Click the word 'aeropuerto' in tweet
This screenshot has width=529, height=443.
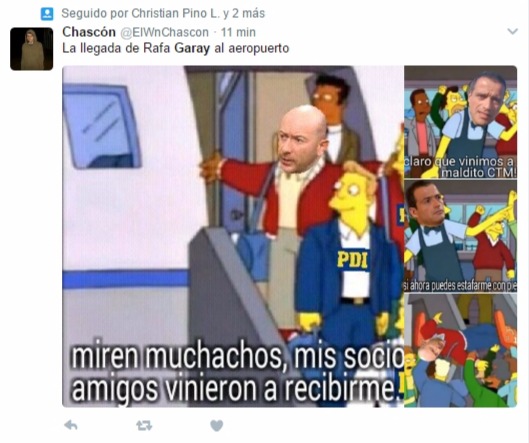pos(259,49)
